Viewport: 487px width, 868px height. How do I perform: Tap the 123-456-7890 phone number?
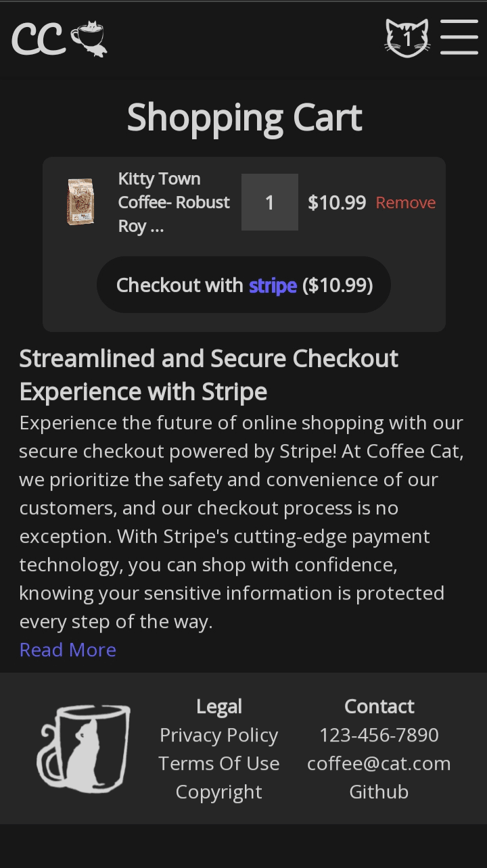click(379, 735)
